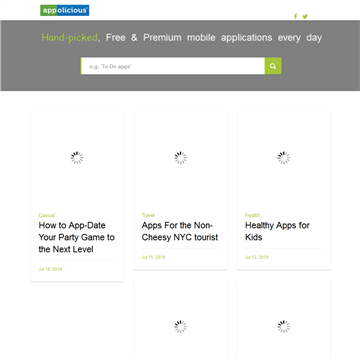The width and height of the screenshot is (360, 360).
Task: Open the Appolicious logo homepage link
Action: click(x=65, y=10)
